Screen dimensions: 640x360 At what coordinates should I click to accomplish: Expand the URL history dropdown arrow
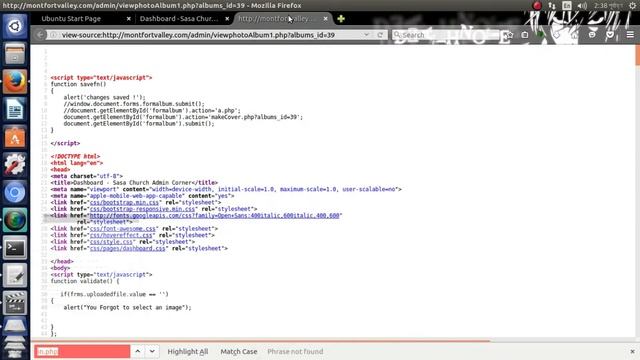(367, 35)
